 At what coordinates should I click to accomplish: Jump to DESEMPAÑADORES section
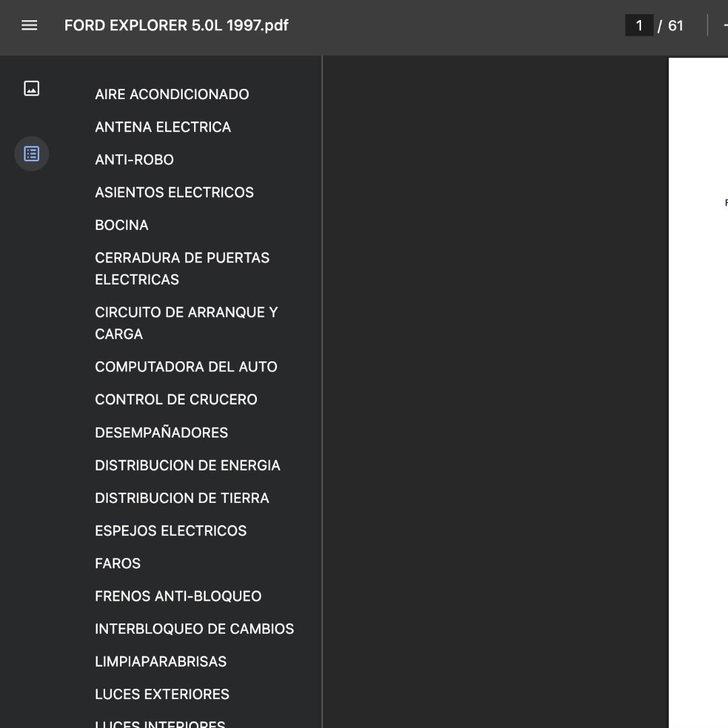[x=161, y=433]
